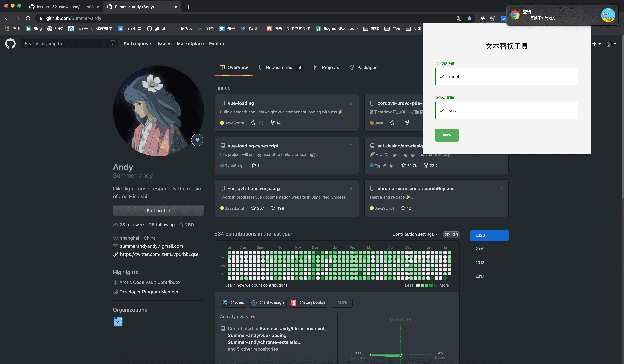624x364 pixels.
Task: Click the More organizations button
Action: (x=342, y=302)
